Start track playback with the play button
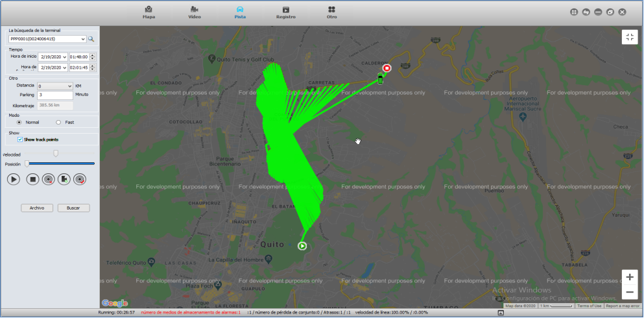644x318 pixels. (x=13, y=179)
